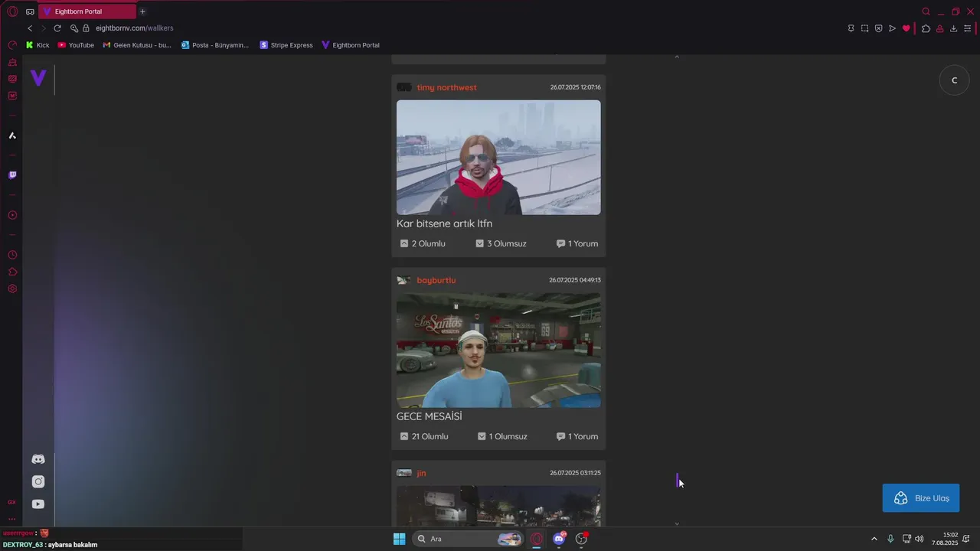Open the downloads toolbar icon
The height and width of the screenshot is (551, 980).
[x=953, y=28]
